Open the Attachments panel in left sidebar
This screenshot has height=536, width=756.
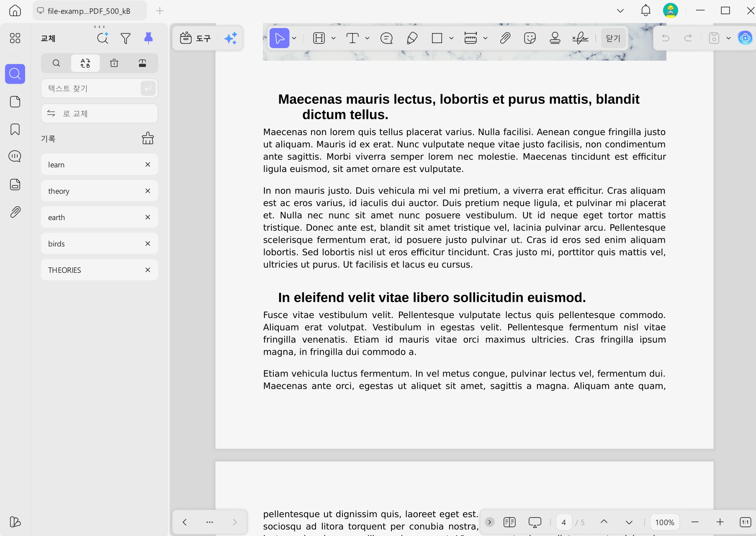coord(15,212)
